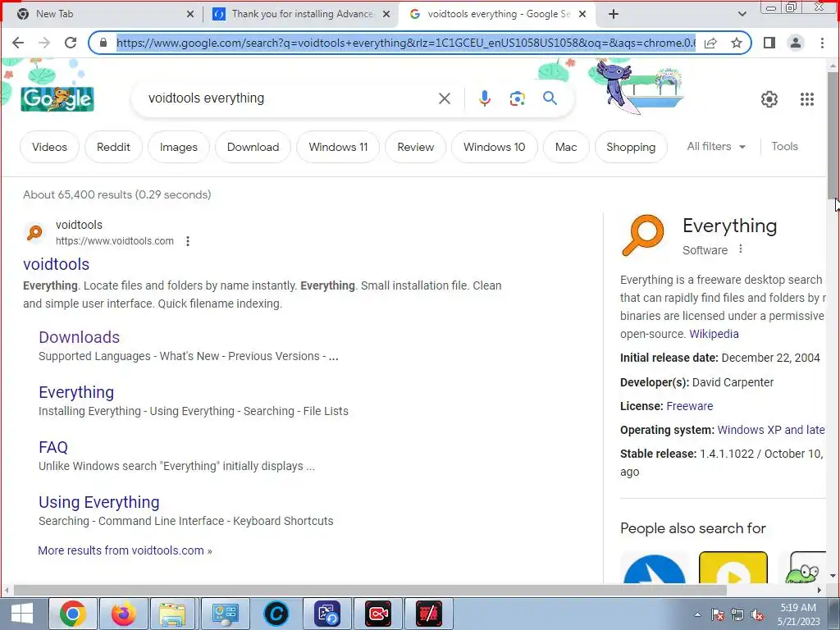Expand the All filters dropdown

716,146
